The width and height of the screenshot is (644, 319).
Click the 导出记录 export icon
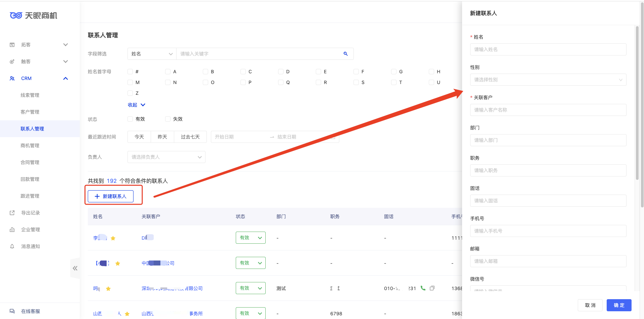click(12, 213)
